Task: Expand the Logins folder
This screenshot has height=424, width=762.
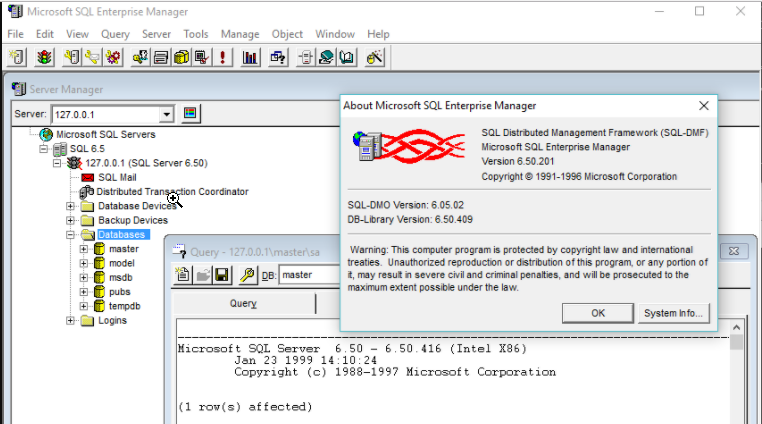Action: tap(70, 320)
